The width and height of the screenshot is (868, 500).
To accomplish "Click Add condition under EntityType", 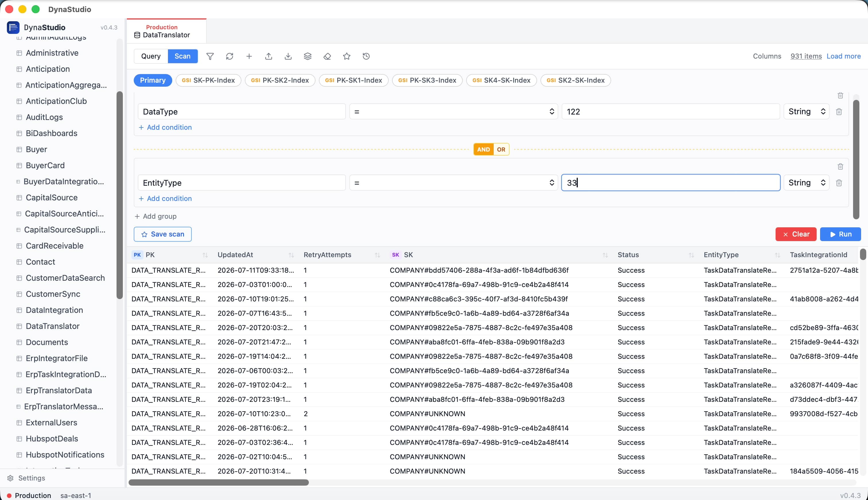I will tap(165, 199).
